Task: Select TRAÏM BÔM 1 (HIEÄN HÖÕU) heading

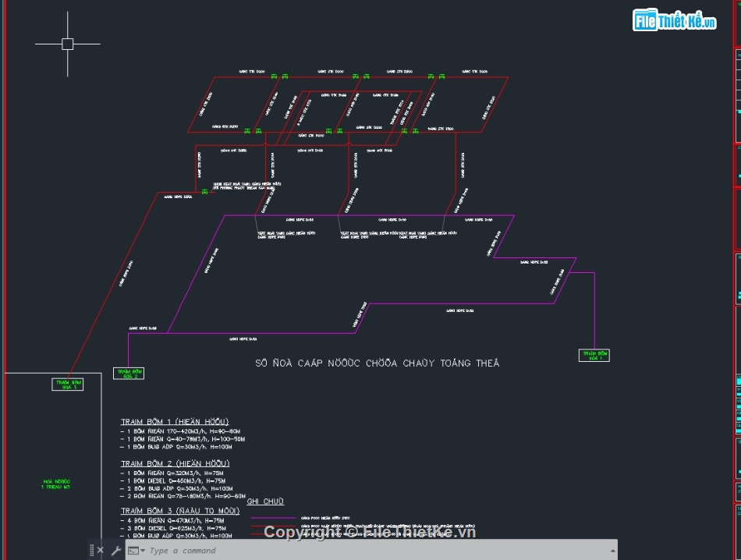Action: click(175, 421)
